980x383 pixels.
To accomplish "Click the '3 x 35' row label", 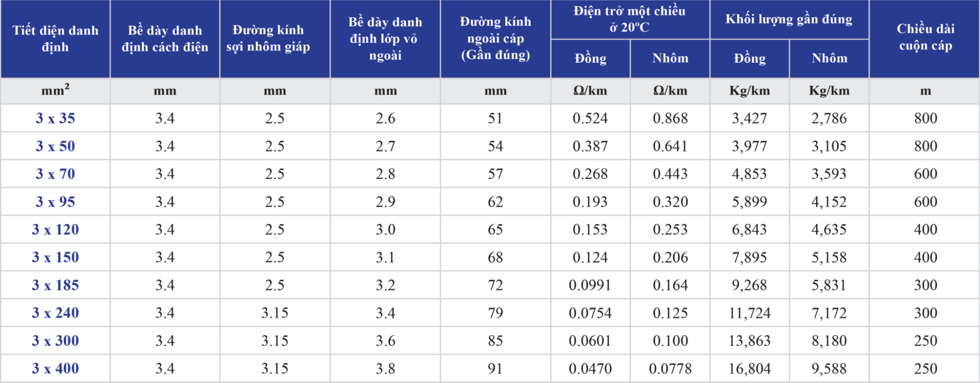I will click(x=55, y=118).
